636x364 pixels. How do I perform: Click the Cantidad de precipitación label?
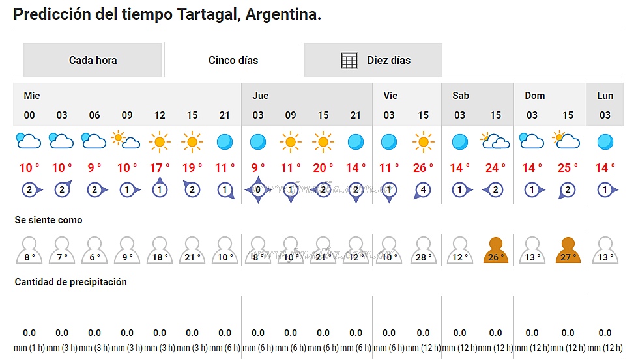coord(71,282)
